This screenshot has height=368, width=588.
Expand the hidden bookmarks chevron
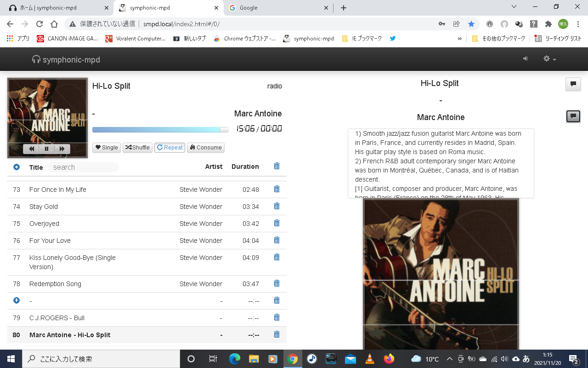pos(459,39)
